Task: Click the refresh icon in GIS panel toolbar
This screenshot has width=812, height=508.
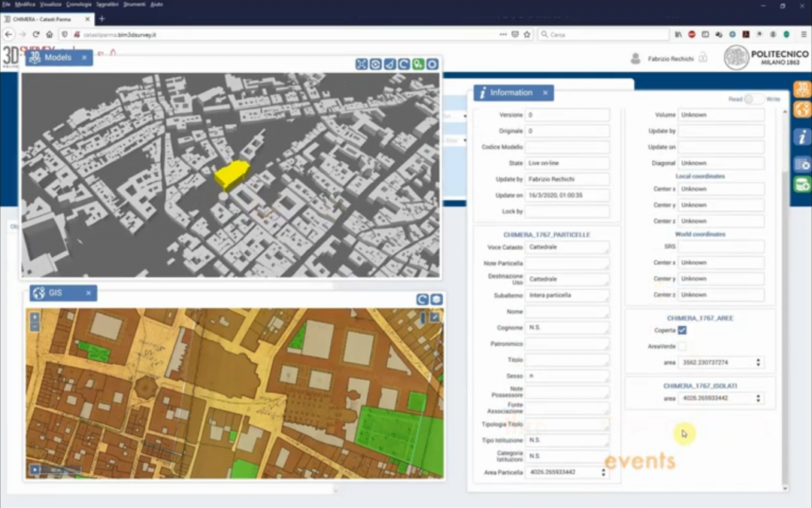Action: click(x=423, y=300)
